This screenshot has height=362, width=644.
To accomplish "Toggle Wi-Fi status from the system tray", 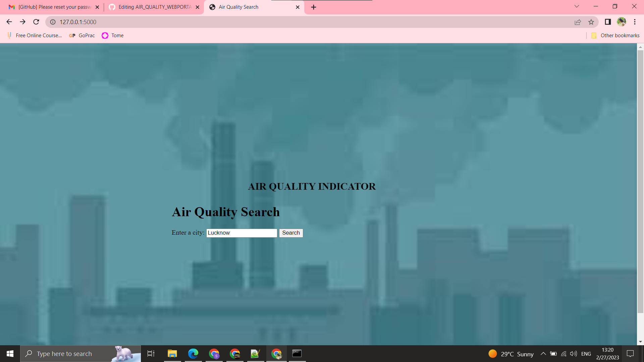I will (563, 354).
